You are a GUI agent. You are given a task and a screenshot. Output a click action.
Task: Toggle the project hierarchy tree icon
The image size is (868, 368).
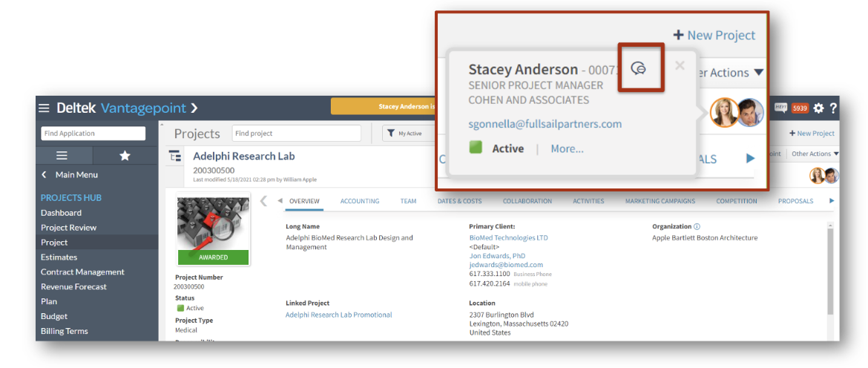coord(174,156)
